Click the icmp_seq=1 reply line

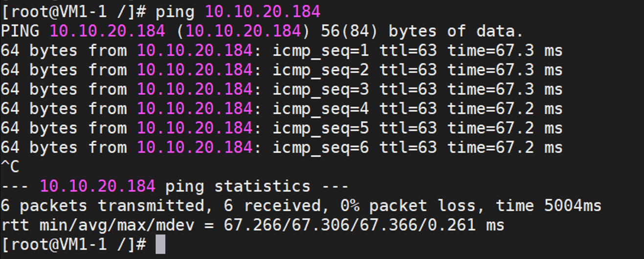[282, 50]
